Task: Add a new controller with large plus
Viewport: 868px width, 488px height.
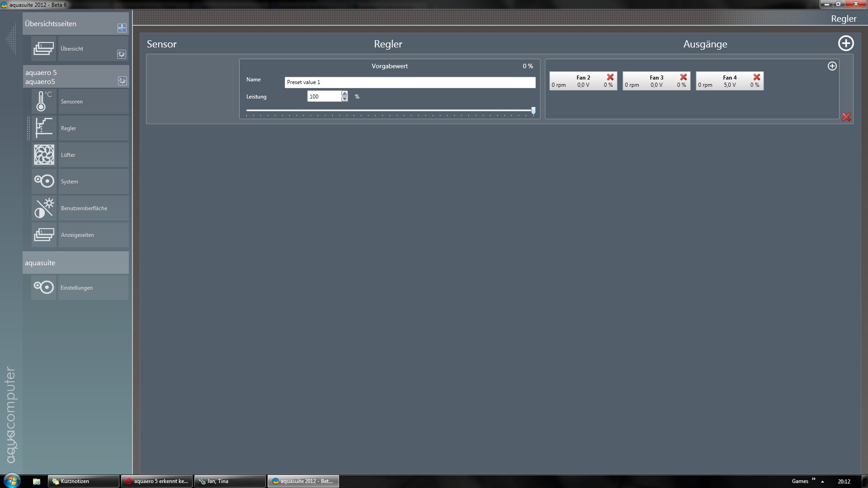Action: (846, 43)
